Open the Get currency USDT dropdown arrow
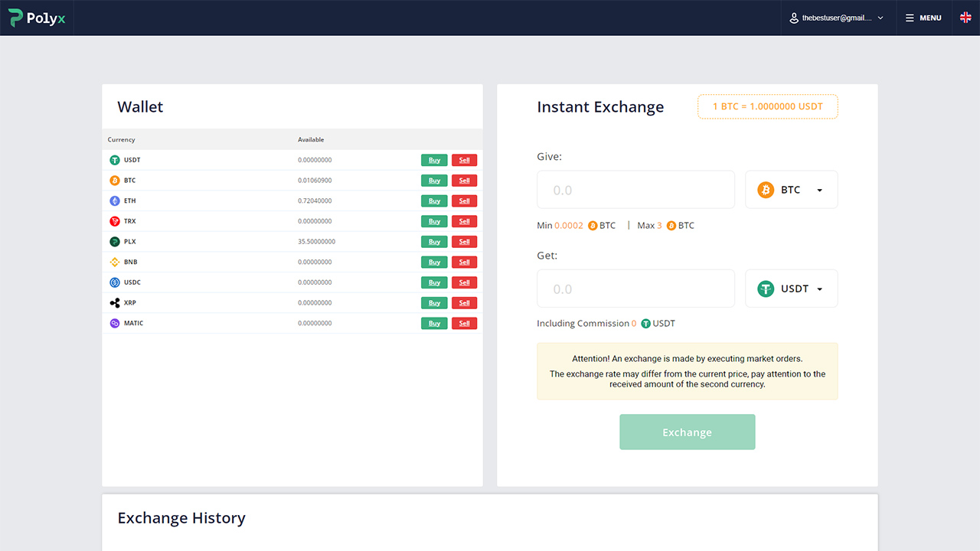Screen dimensions: 980x551 [x=819, y=289]
